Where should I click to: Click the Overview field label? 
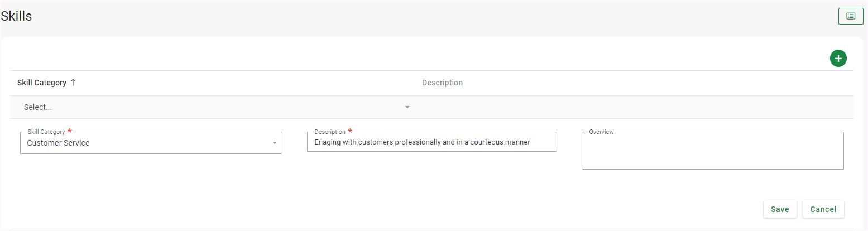[x=601, y=132]
